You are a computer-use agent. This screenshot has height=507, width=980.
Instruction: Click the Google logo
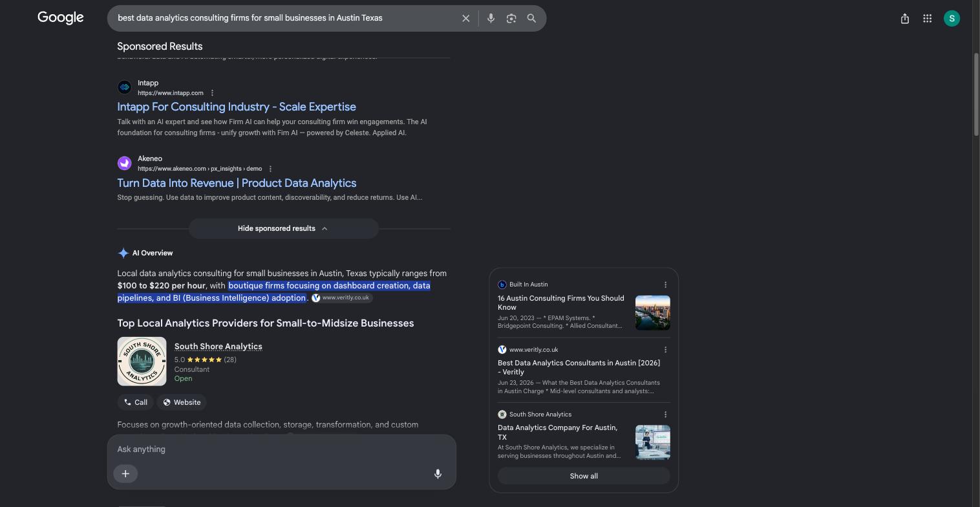click(x=61, y=18)
